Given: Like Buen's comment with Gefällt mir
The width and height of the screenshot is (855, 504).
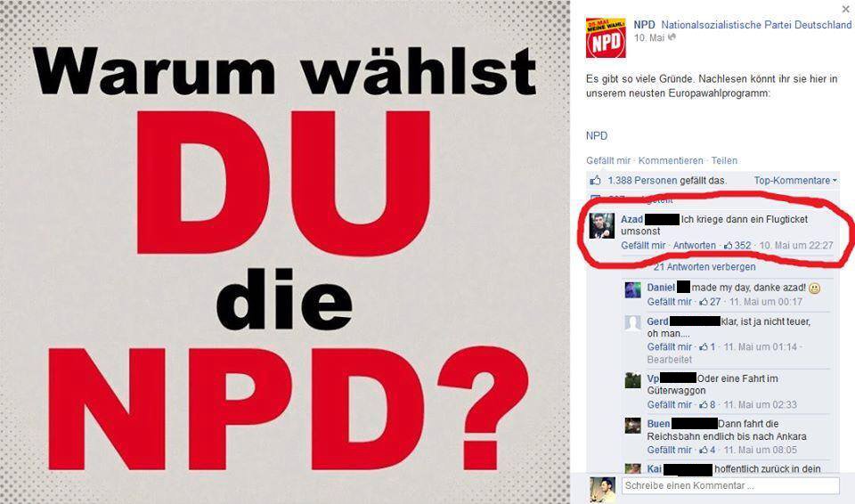Looking at the screenshot, I should 669,450.
